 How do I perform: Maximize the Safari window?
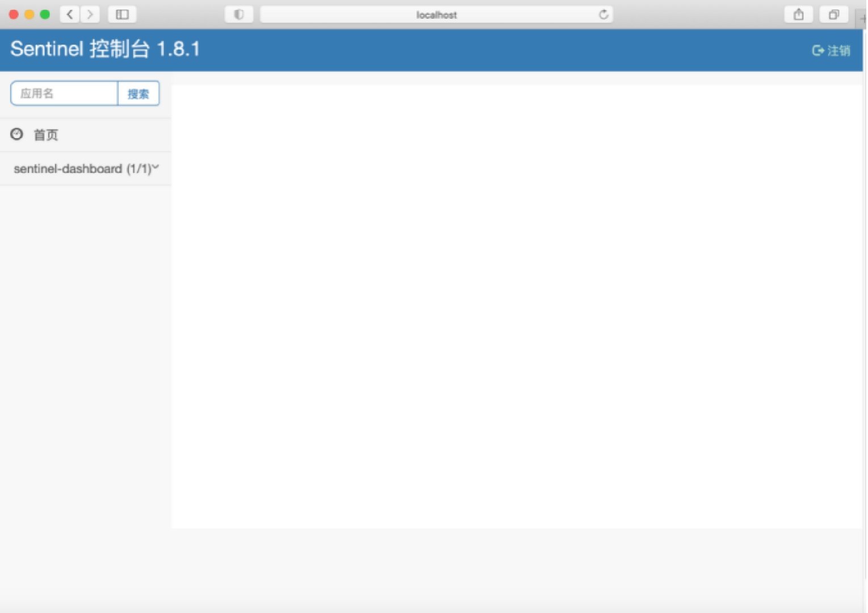click(x=45, y=14)
